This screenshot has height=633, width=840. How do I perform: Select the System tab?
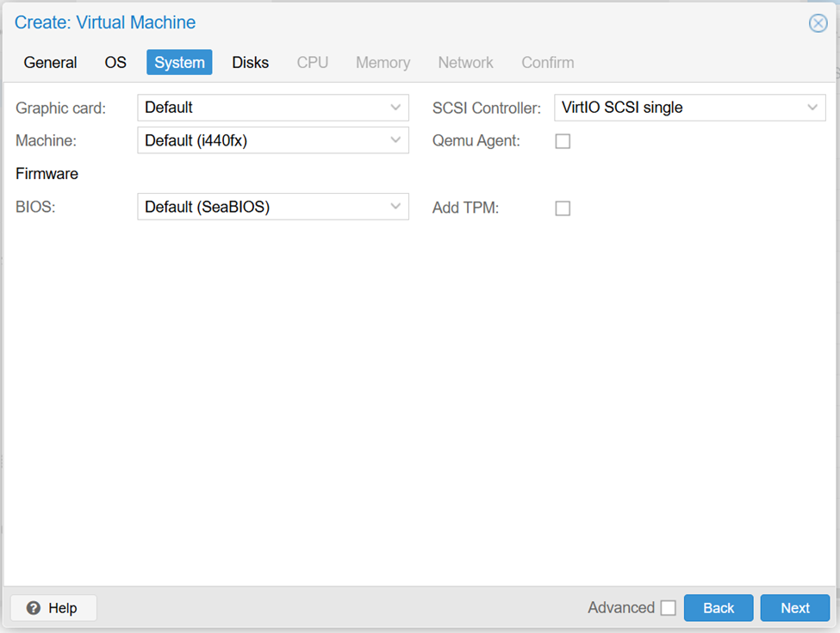pyautogui.click(x=179, y=63)
